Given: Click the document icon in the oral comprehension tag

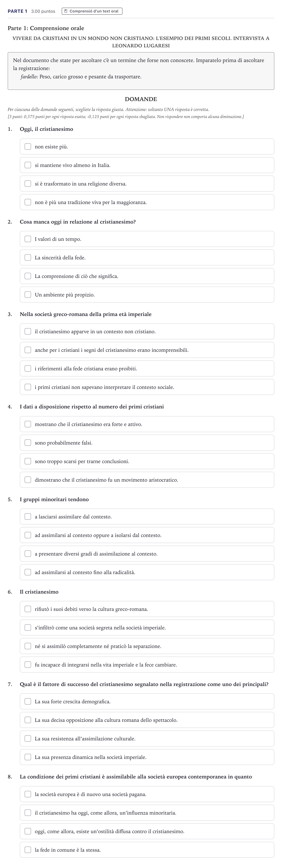Looking at the screenshot, I should (x=66, y=11).
